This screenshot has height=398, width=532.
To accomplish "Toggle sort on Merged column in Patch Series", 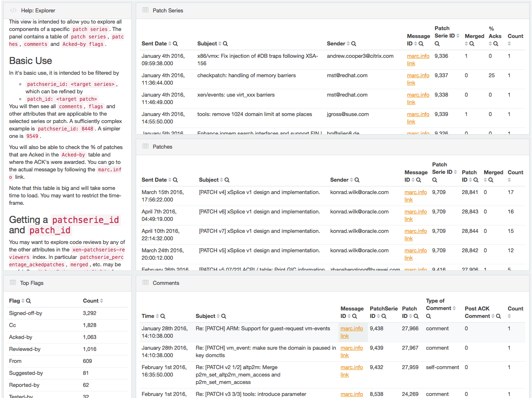I will pos(467,44).
